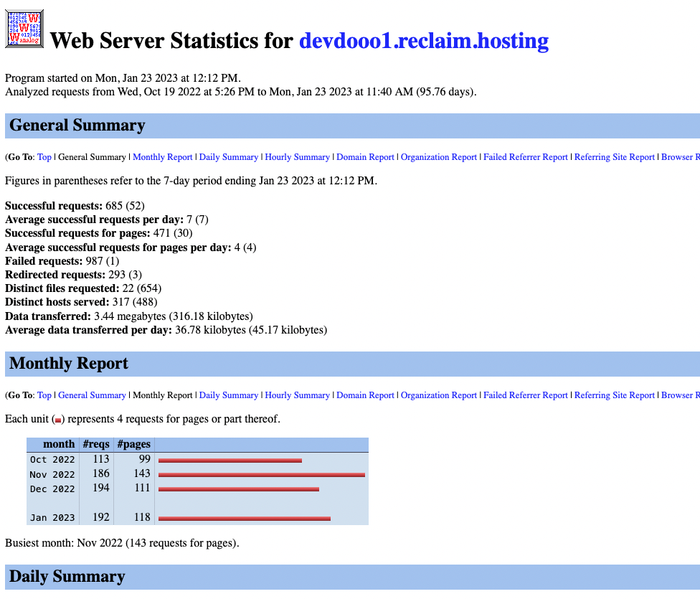Click the 'Dec 2022' row label

click(52, 489)
